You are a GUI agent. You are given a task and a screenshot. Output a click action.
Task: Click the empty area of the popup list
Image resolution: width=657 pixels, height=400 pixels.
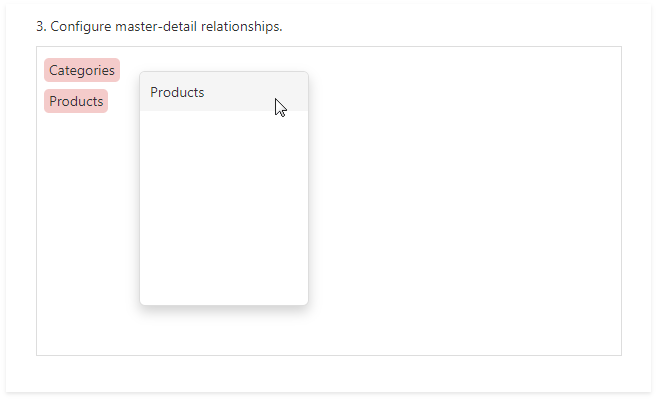tap(223, 208)
